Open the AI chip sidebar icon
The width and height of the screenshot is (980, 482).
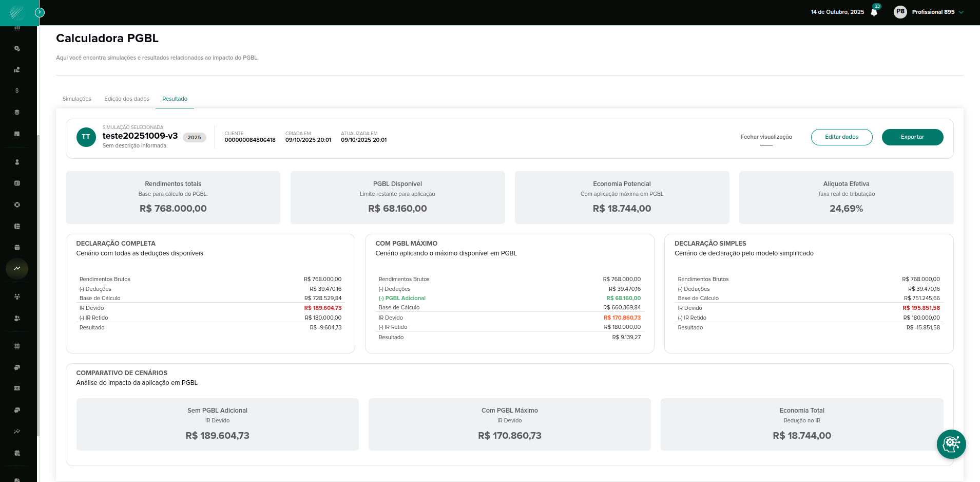(x=17, y=346)
